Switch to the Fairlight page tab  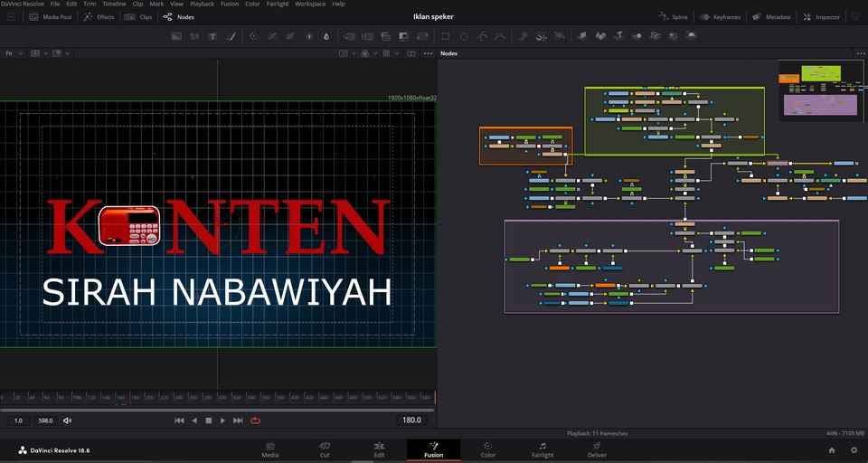click(x=542, y=449)
